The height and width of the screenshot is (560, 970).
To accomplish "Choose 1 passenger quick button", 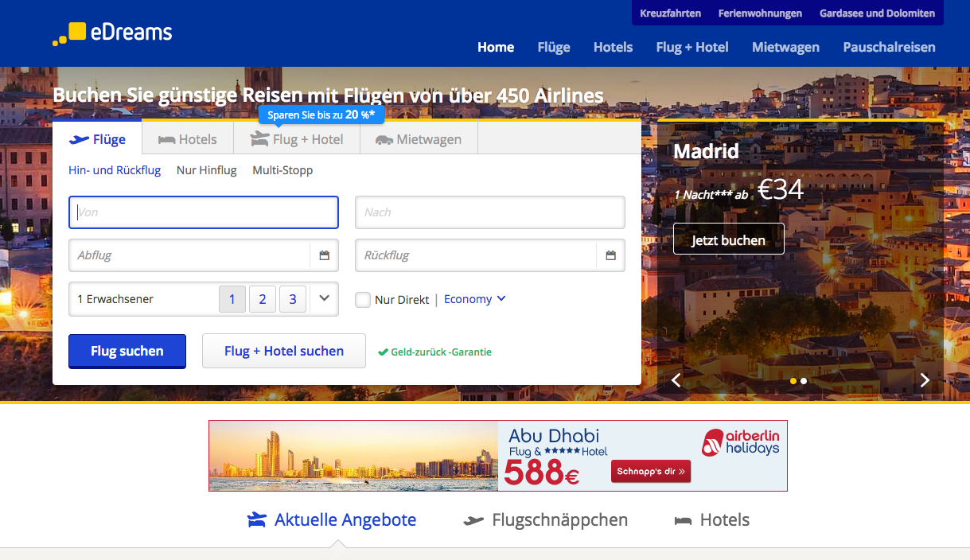I will click(232, 299).
